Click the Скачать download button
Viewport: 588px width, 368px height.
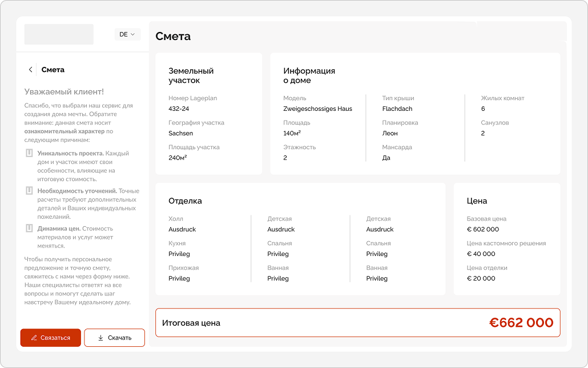(x=114, y=338)
